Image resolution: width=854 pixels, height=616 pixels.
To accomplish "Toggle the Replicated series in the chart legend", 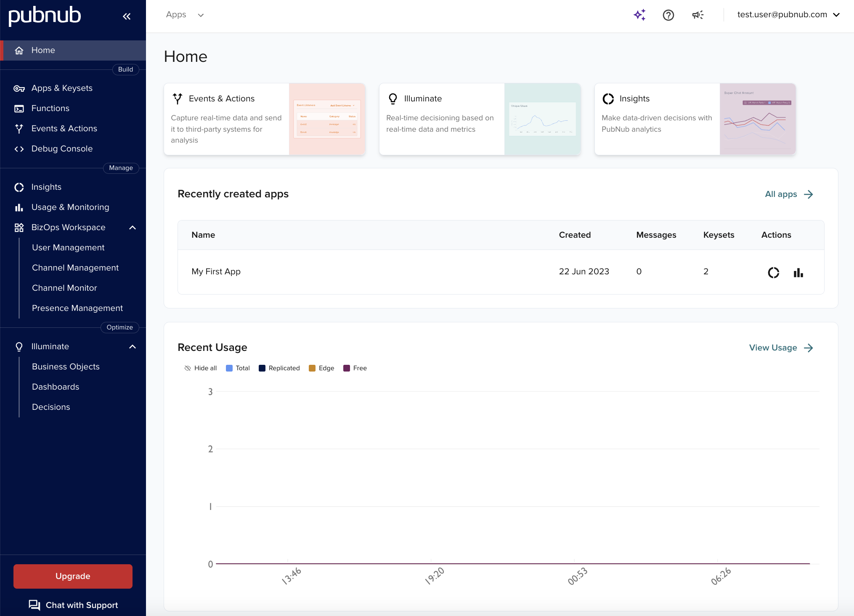I will (279, 368).
